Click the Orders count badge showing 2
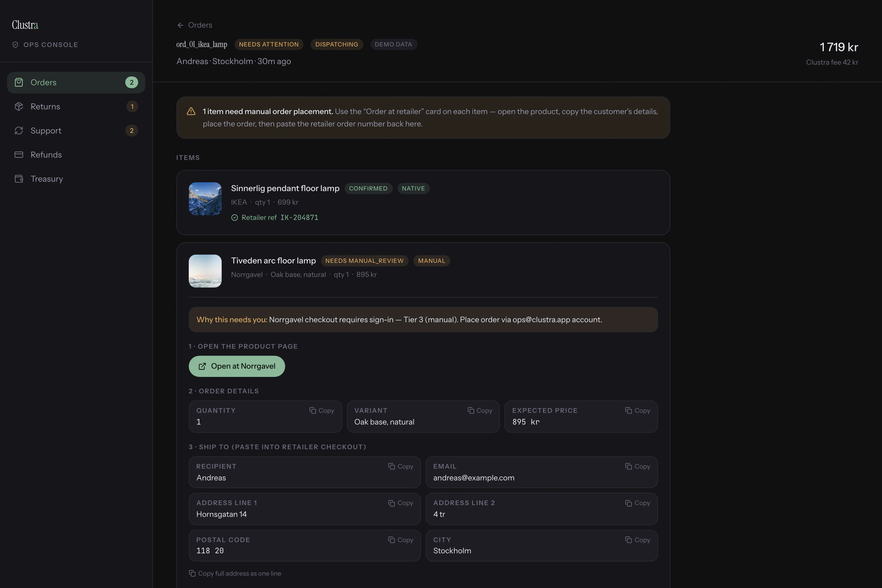Image resolution: width=882 pixels, height=588 pixels. (x=132, y=83)
